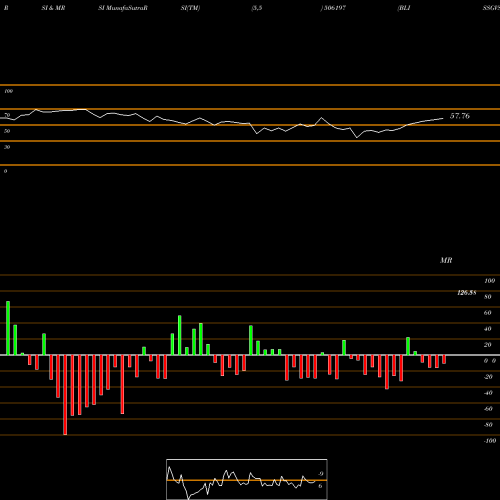
Task: Click the MR axis label -20
Action: [x=488, y=377]
